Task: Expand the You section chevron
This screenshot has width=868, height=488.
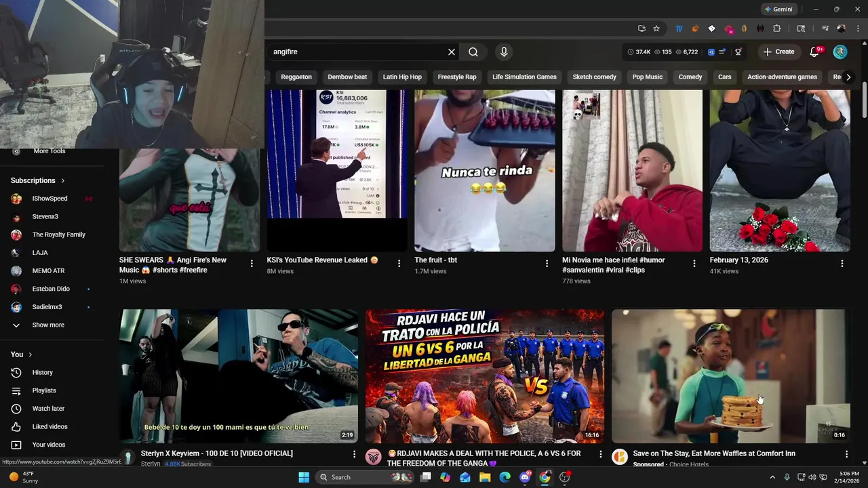Action: [30, 354]
